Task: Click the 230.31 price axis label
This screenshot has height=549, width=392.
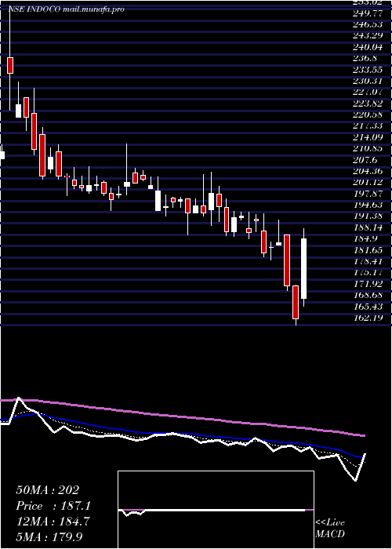Action: pos(369,81)
